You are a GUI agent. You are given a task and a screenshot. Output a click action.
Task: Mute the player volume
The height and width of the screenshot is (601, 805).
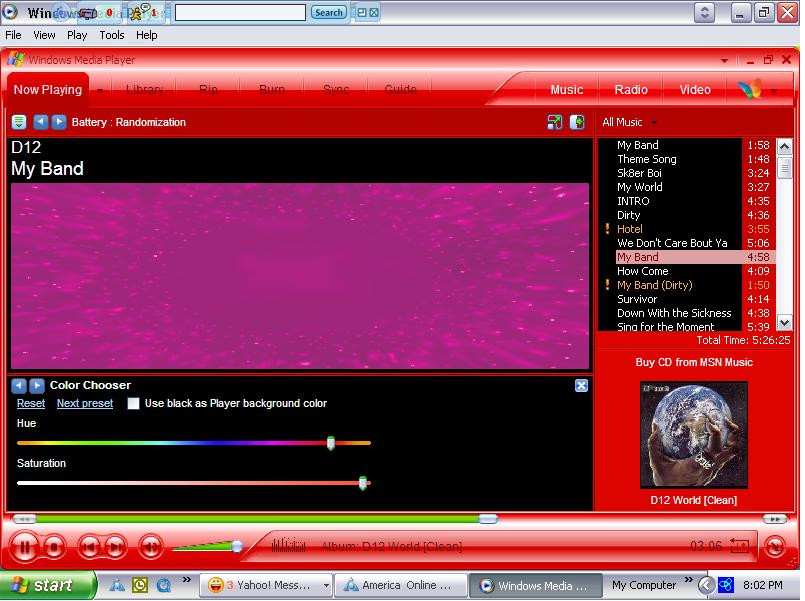coord(150,547)
